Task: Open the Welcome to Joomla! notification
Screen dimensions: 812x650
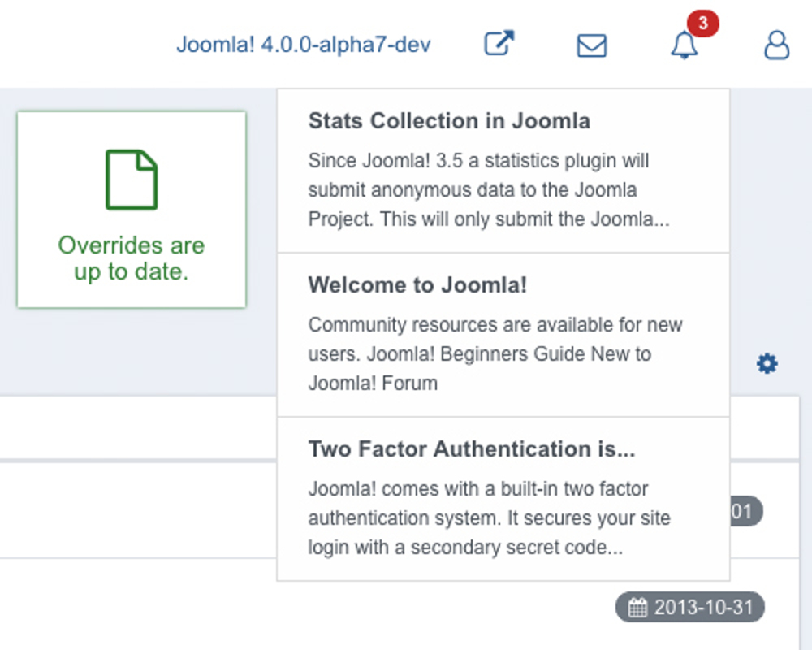Action: pos(503,335)
